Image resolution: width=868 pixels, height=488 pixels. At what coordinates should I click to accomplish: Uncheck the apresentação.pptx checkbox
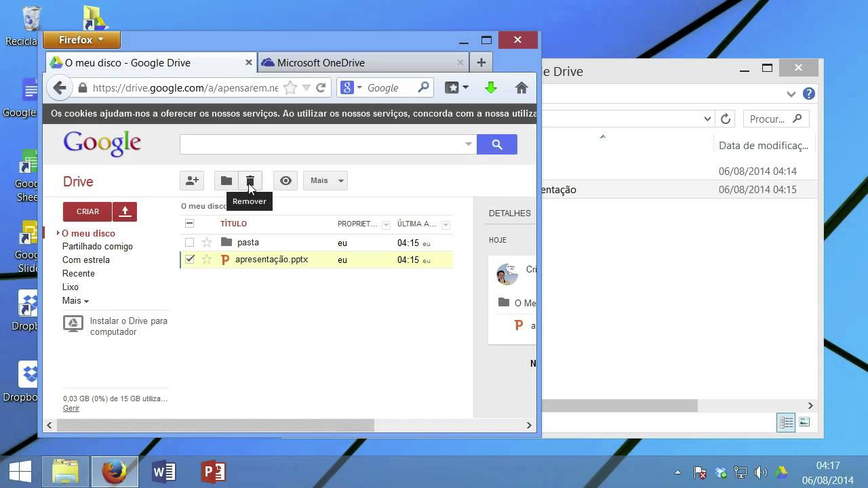pyautogui.click(x=190, y=260)
